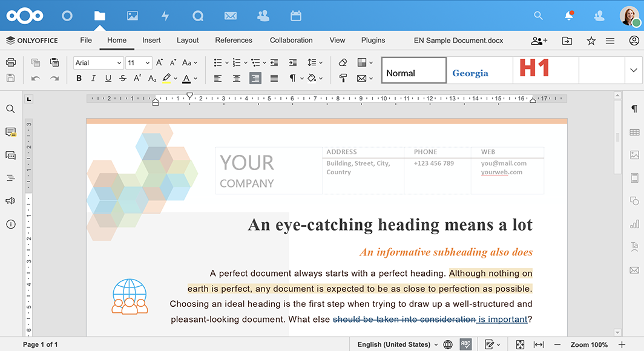Click the yellow highlight color button
This screenshot has width=644, height=351.
(166, 78)
